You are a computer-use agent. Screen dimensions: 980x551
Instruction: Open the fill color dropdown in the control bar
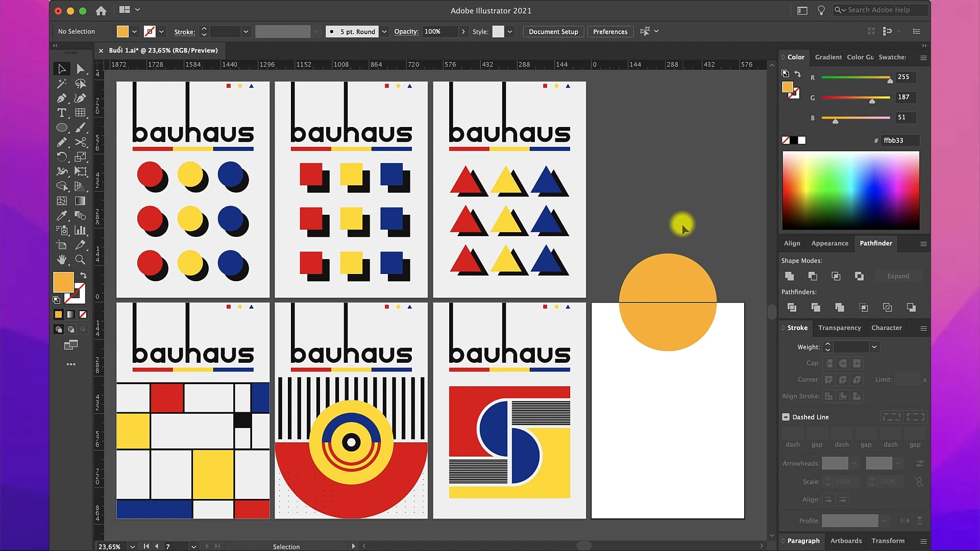[134, 32]
